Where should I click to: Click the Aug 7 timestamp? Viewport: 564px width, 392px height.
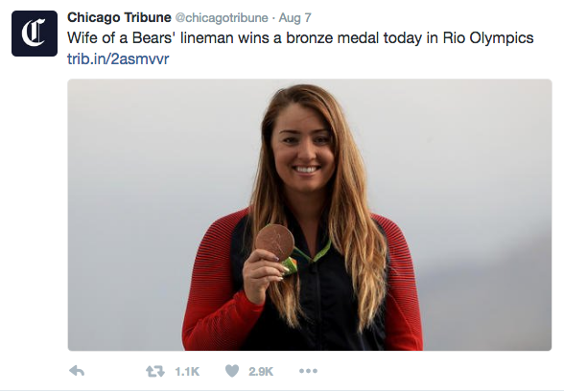pyautogui.click(x=295, y=17)
